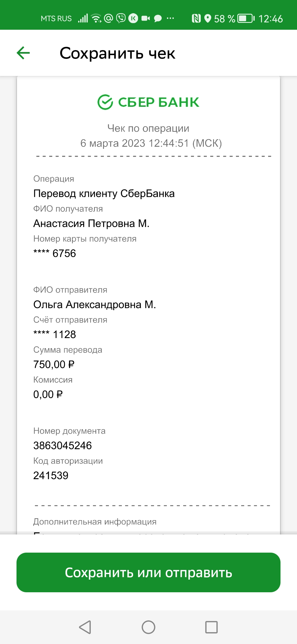Screen dimensions: 297x644
Task: Tap the Sber Bank checkmark logo
Action: tap(105, 102)
